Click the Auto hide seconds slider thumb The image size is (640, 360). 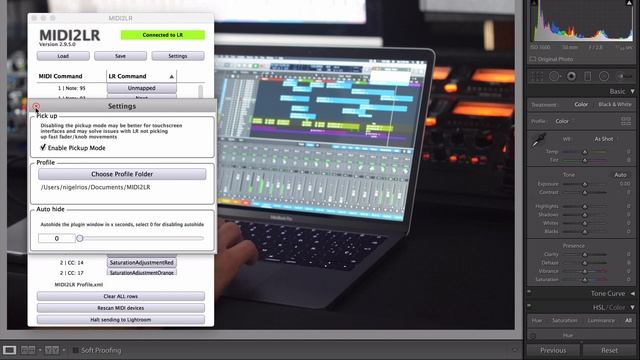[80, 238]
